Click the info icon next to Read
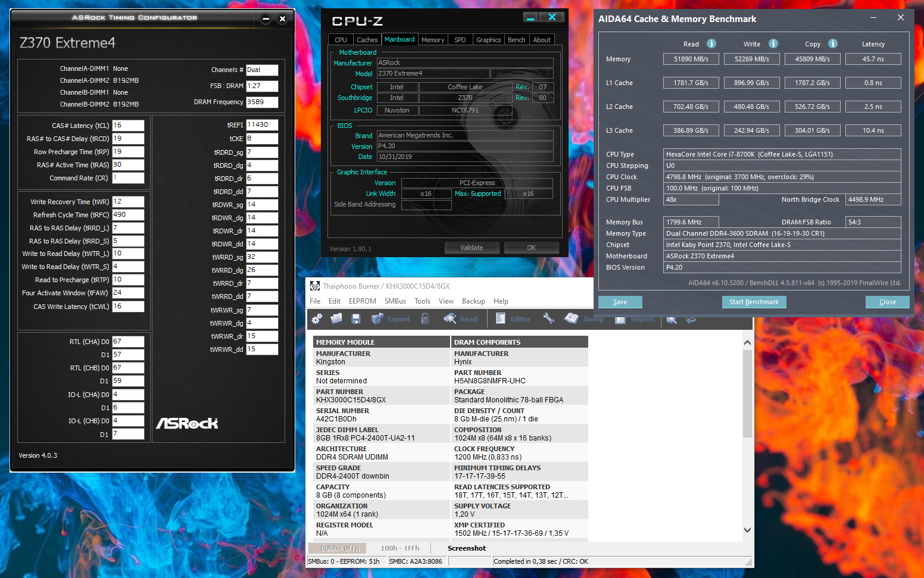Viewport: 924px width, 578px height. [x=711, y=43]
